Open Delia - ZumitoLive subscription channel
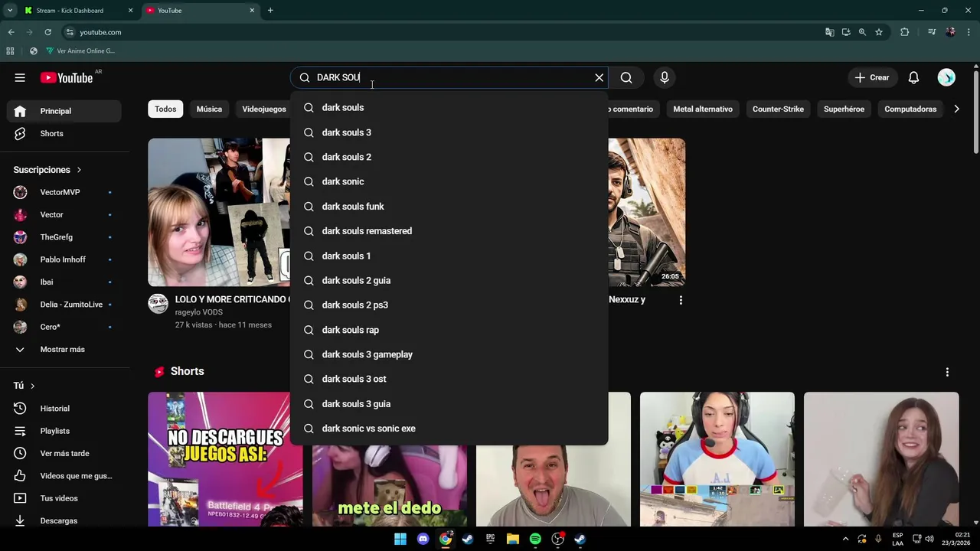Image resolution: width=980 pixels, height=551 pixels. (64, 305)
